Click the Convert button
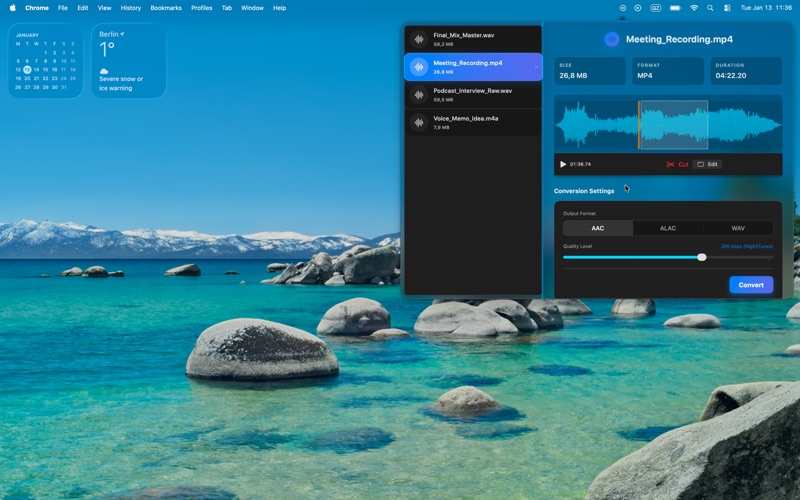The height and width of the screenshot is (500, 800). point(751,285)
